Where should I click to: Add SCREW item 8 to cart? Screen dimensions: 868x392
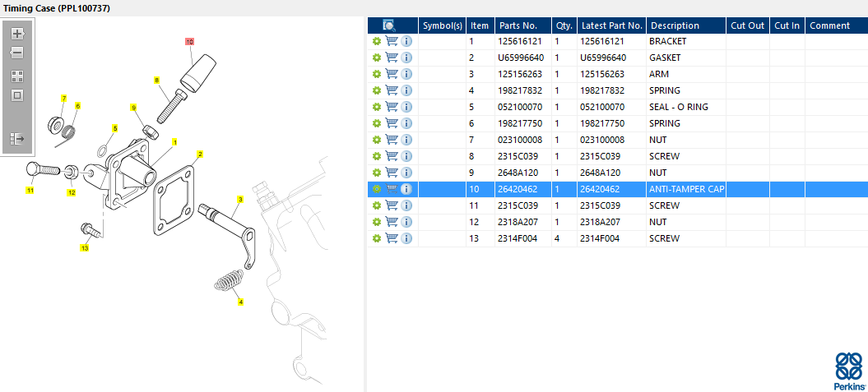coord(392,156)
